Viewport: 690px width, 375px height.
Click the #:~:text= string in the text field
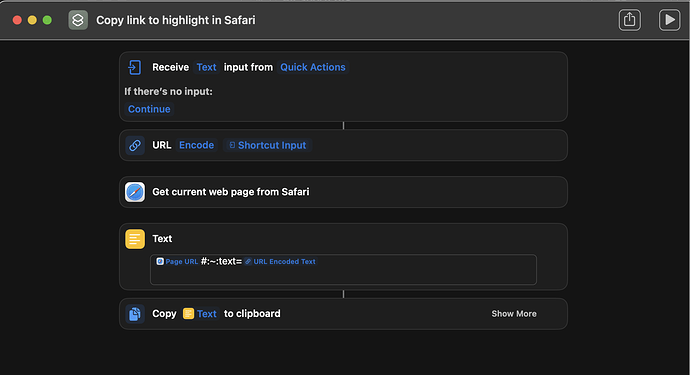[x=221, y=261]
